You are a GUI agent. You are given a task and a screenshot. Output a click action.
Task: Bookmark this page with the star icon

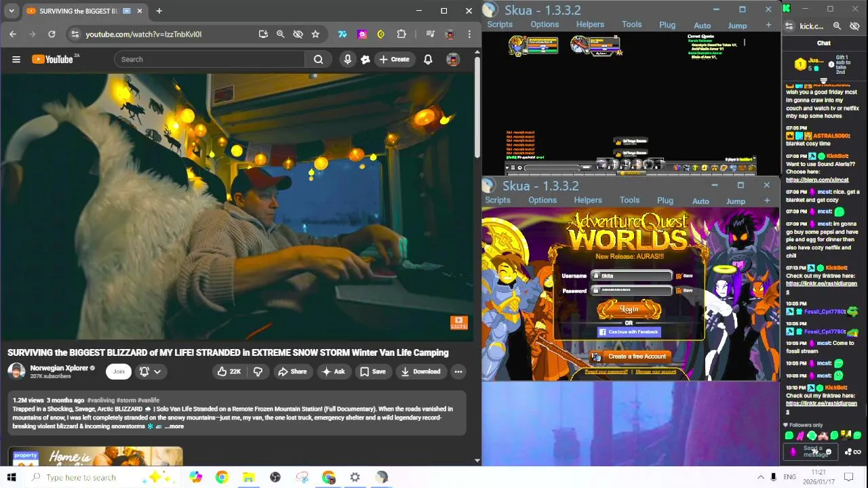point(315,34)
